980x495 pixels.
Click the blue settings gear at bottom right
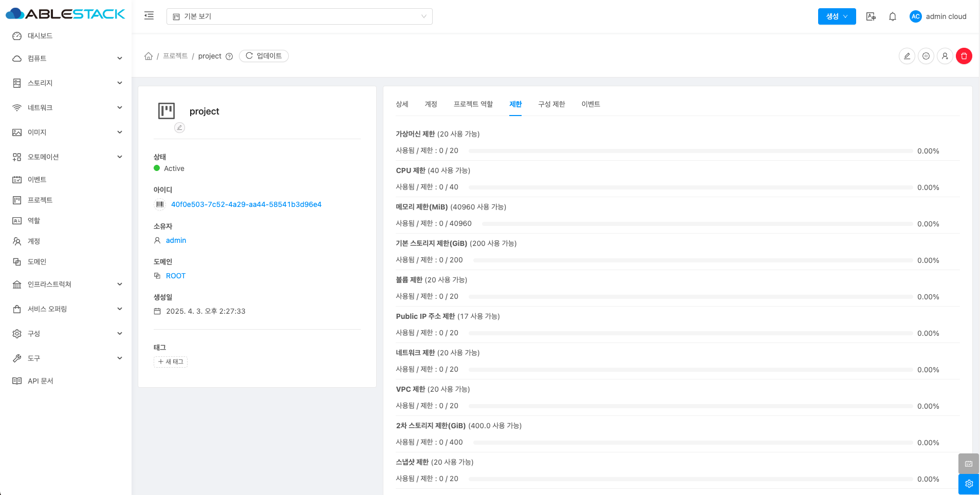coord(969,484)
